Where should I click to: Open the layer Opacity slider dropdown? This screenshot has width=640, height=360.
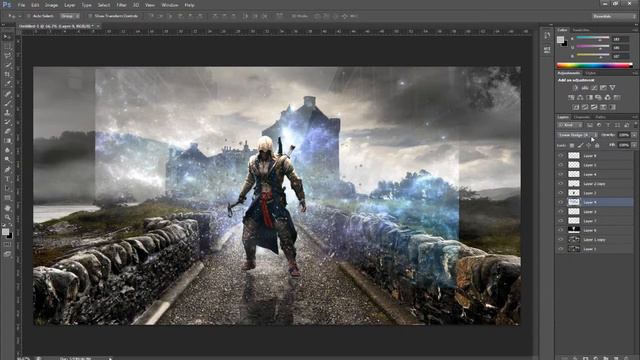point(634,135)
